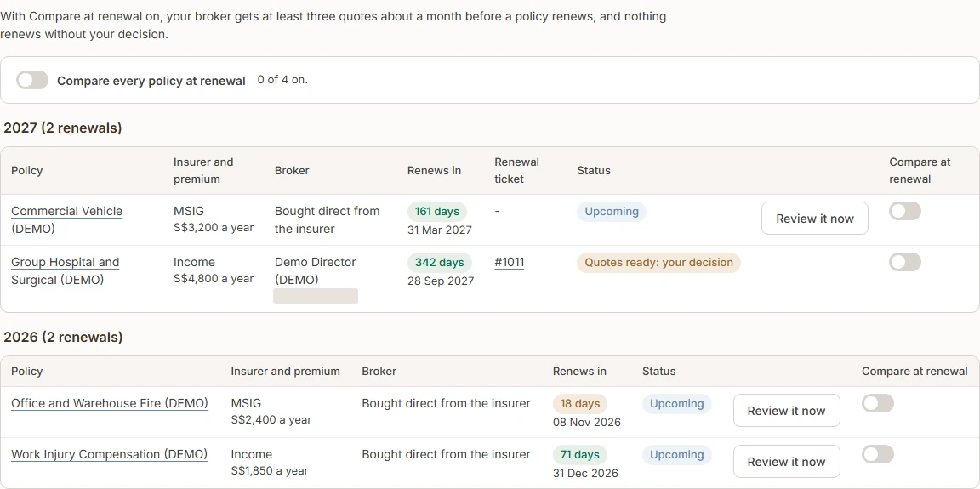
Task: Click the 2027 (2 renewals) heading
Action: [x=63, y=128]
